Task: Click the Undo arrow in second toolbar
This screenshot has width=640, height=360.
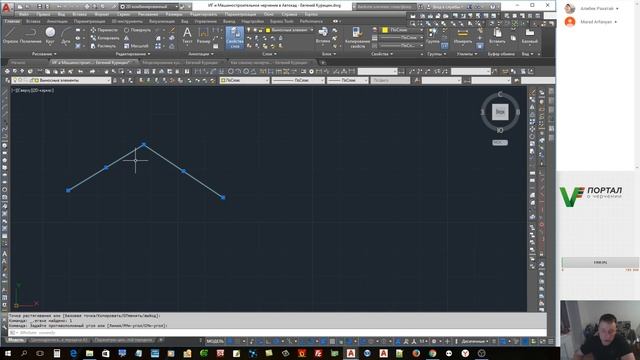Action: pyautogui.click(x=81, y=71)
